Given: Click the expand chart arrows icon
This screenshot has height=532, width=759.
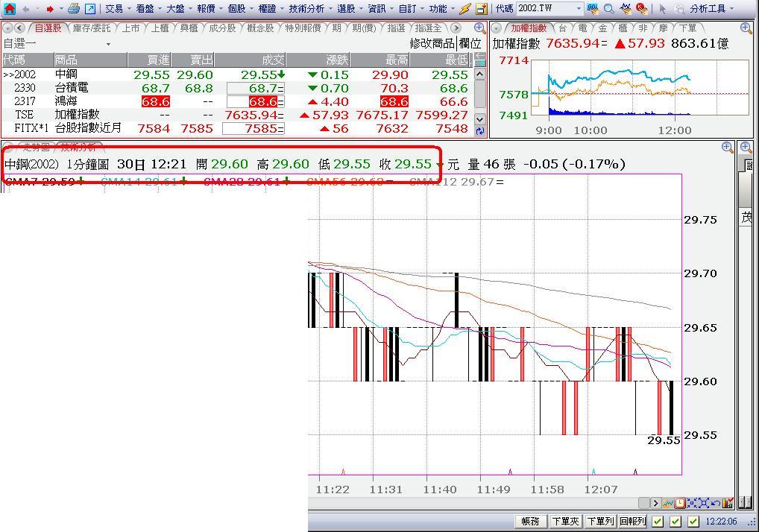Looking at the screenshot, I should click(x=704, y=504).
